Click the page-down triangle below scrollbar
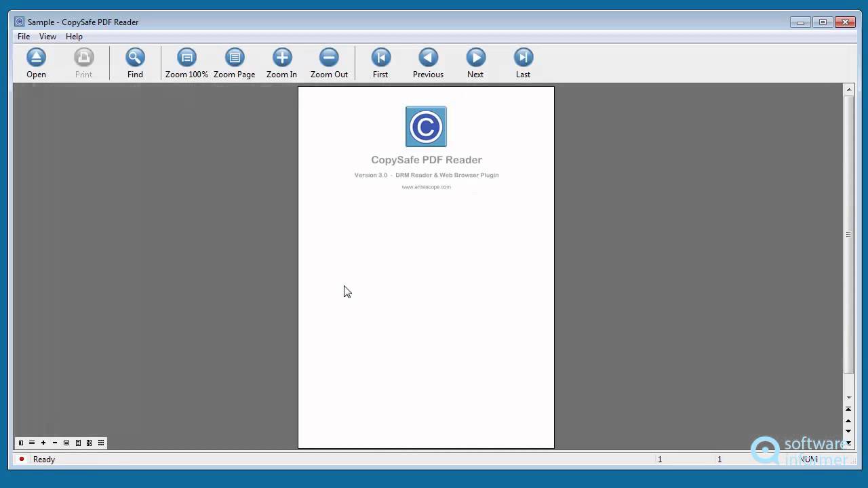Image resolution: width=868 pixels, height=488 pixels. click(848, 431)
